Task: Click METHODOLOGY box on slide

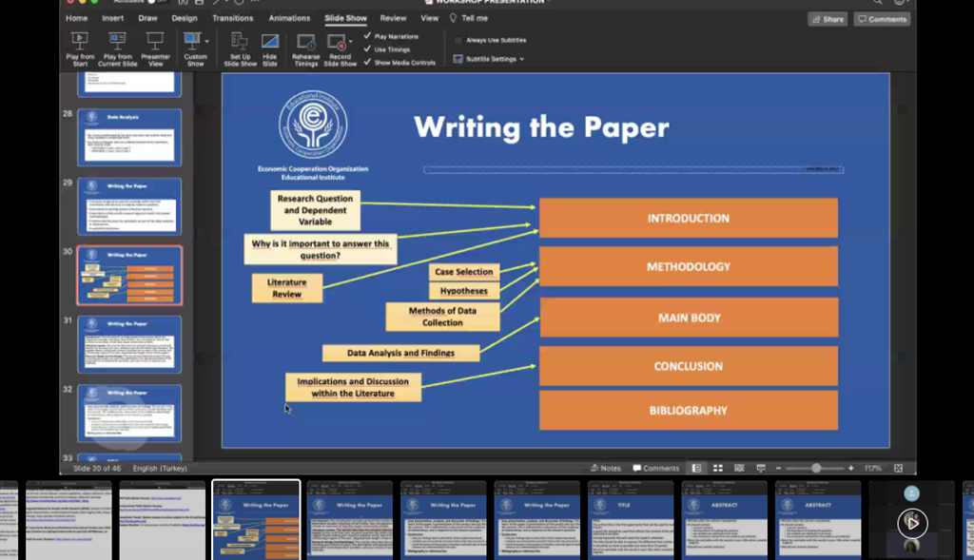Action: [x=689, y=266]
